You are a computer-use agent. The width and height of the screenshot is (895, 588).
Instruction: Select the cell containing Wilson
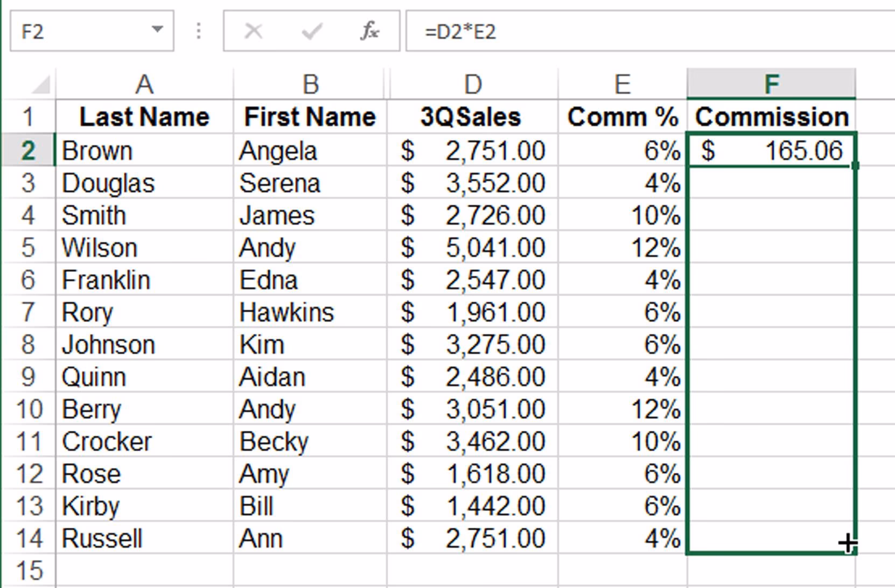pos(144,248)
